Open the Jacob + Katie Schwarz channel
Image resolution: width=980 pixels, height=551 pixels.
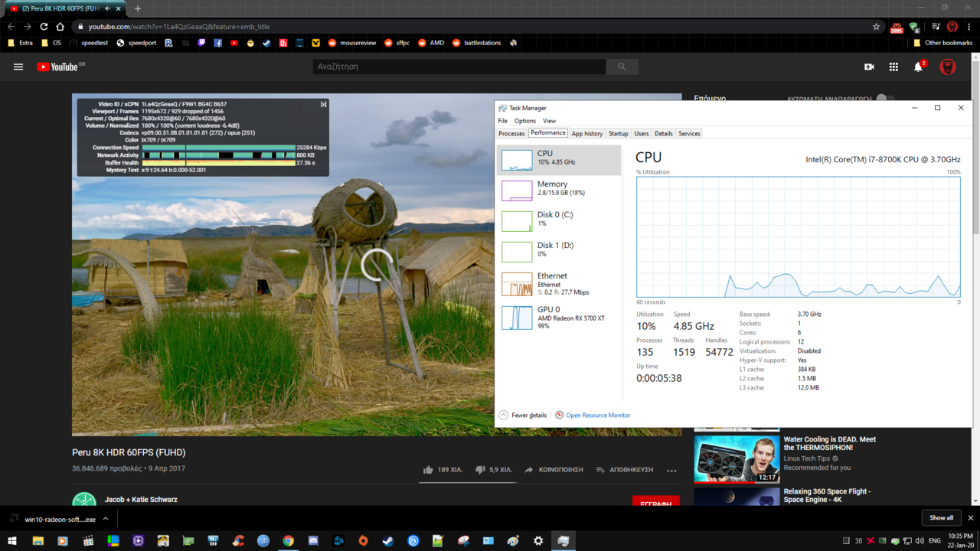[141, 499]
